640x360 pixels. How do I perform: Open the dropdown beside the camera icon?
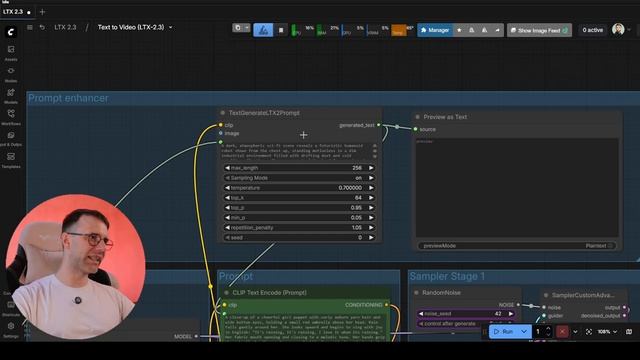coord(247,28)
